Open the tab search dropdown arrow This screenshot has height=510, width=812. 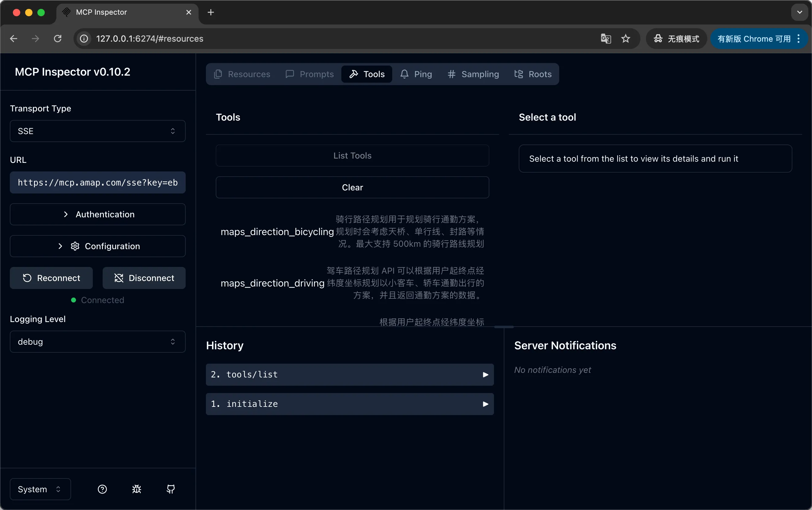click(799, 13)
